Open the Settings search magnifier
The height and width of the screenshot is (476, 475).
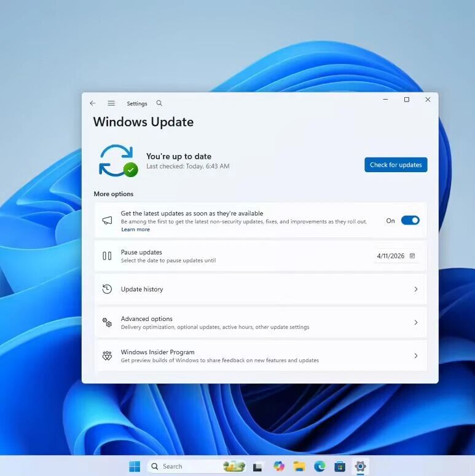[x=159, y=103]
